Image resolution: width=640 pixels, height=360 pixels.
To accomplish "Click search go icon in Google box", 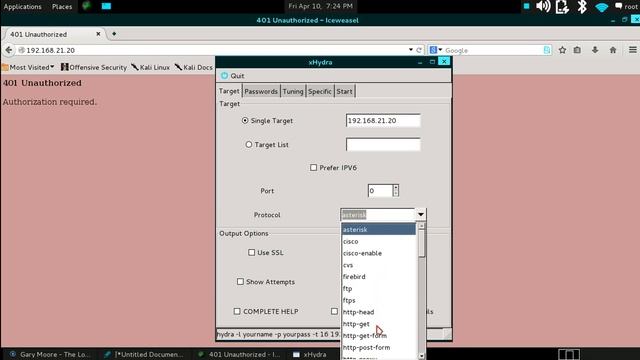I will [547, 50].
